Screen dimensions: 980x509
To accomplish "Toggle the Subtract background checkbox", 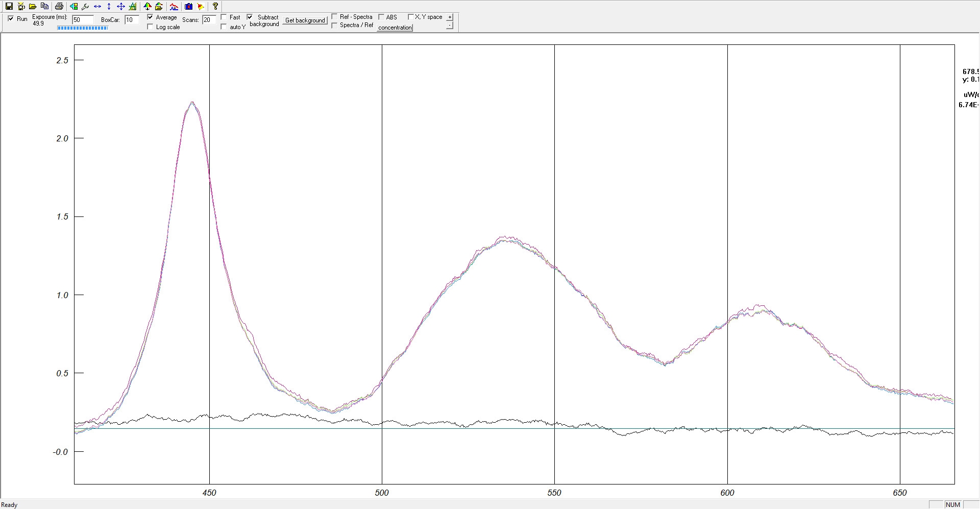I will [x=250, y=17].
